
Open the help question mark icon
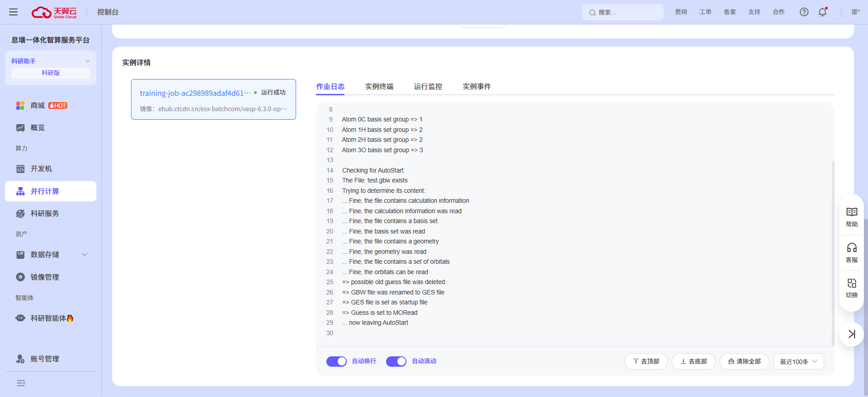pos(804,12)
